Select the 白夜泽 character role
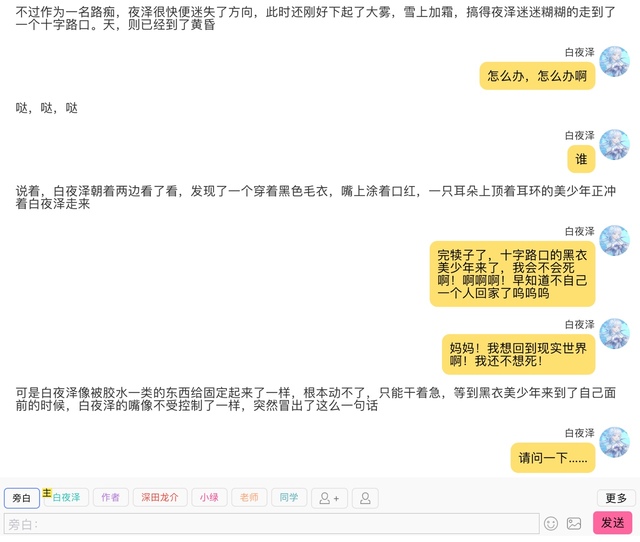This screenshot has height=542, width=640. [66, 498]
